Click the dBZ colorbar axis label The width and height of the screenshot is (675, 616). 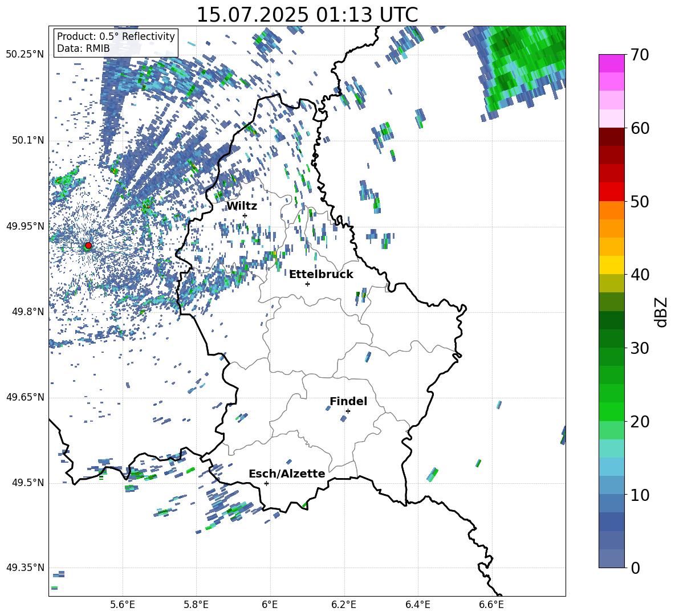click(x=661, y=312)
